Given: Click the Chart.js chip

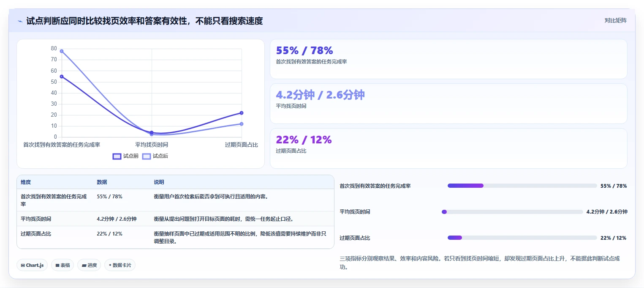Looking at the screenshot, I should click(32, 265).
